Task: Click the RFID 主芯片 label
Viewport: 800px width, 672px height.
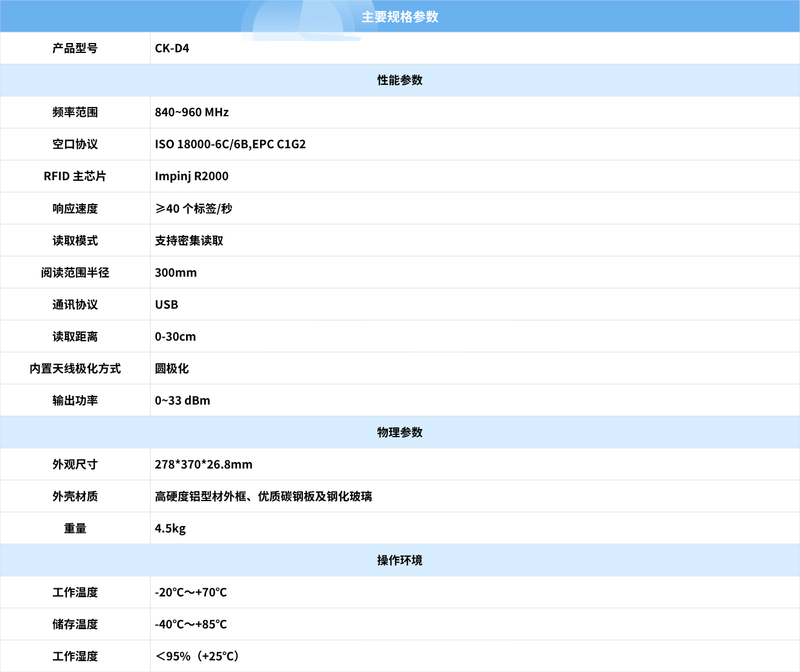Action: pyautogui.click(x=75, y=176)
